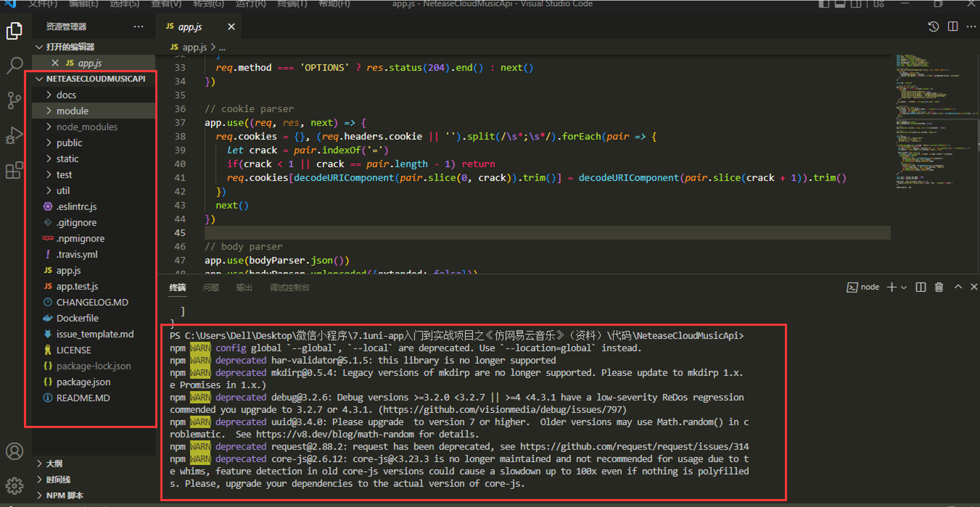This screenshot has height=507, width=980.
Task: Open the issue_template.md file
Action: [x=94, y=334]
